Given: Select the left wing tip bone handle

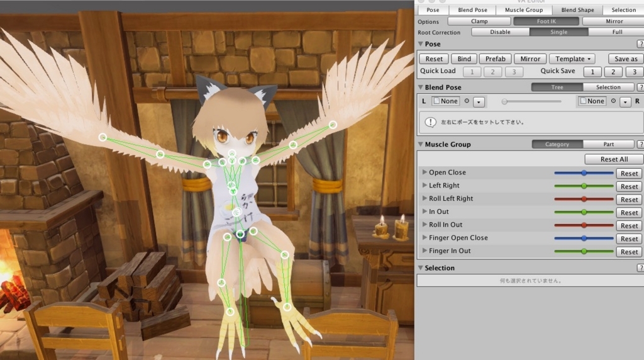Looking at the screenshot, I should 103,137.
